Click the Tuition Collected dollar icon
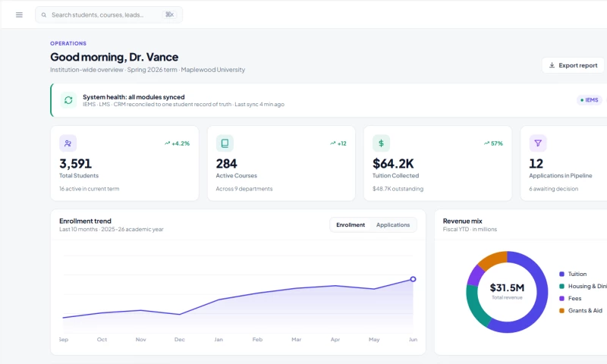Viewport: 607px width, 364px height. pos(381,143)
